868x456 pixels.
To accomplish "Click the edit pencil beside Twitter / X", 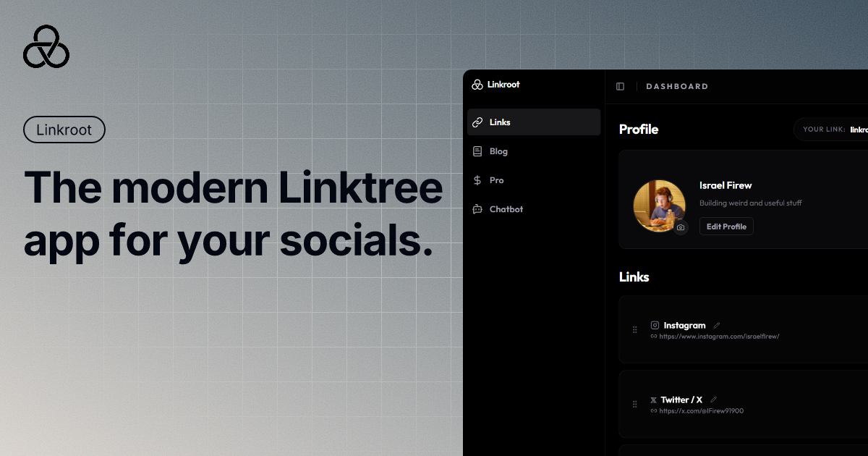I will tap(713, 399).
